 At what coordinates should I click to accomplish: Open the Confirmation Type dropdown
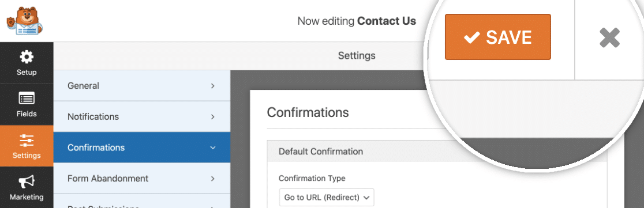point(327,197)
